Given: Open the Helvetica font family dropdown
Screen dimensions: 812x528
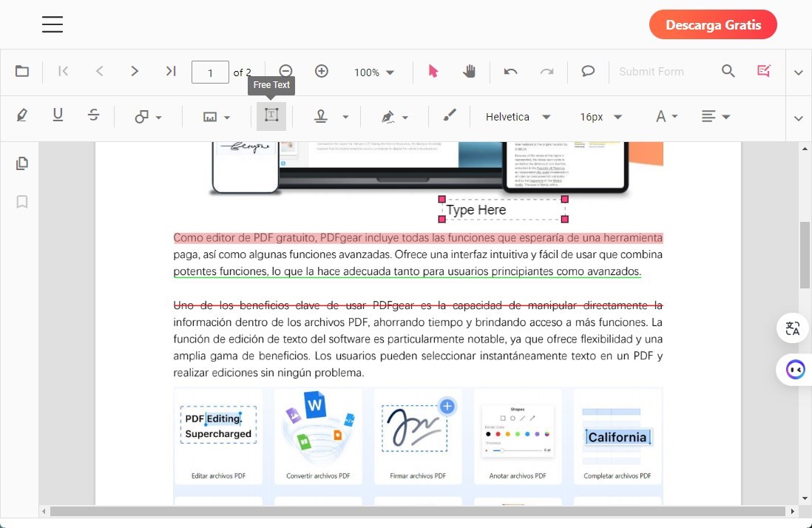Looking at the screenshot, I should click(518, 116).
